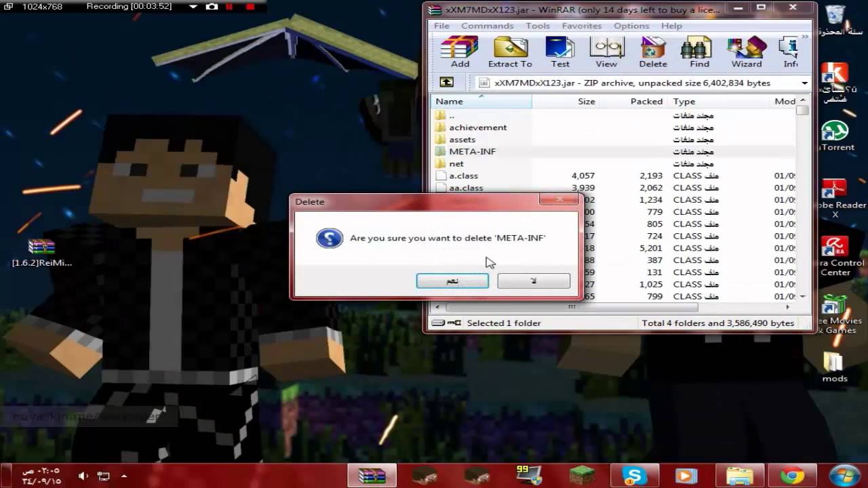The image size is (868, 488).
Task: Click the Delete toolbar icon in WinRAR
Action: (x=653, y=52)
